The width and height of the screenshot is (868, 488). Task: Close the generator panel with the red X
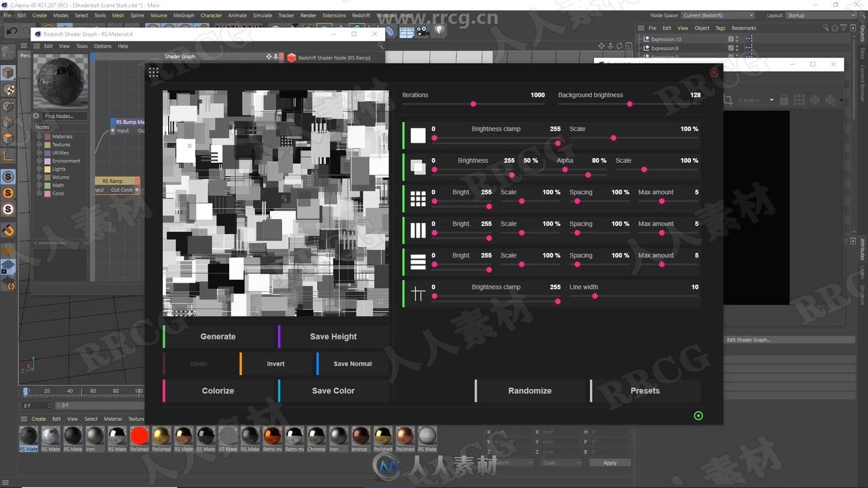[x=714, y=72]
